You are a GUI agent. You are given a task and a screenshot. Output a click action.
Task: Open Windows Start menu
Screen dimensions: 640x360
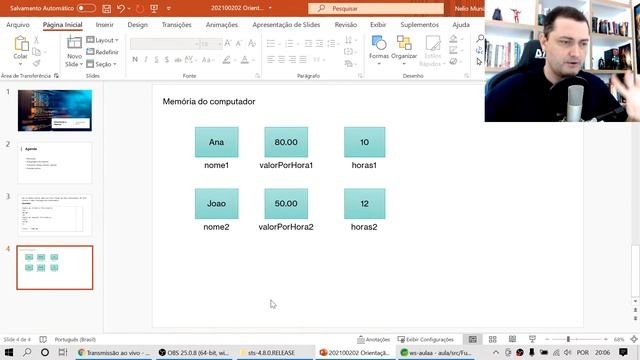9,352
